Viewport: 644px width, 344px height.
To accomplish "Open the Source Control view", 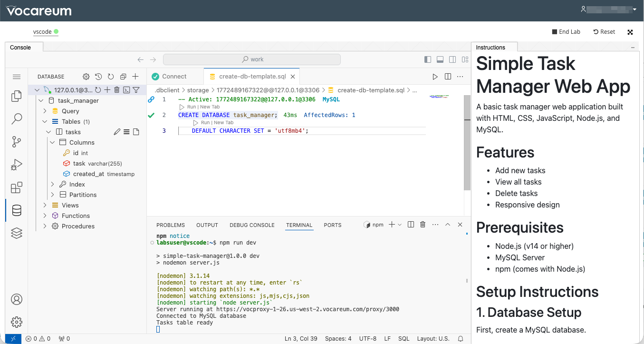I will [17, 141].
